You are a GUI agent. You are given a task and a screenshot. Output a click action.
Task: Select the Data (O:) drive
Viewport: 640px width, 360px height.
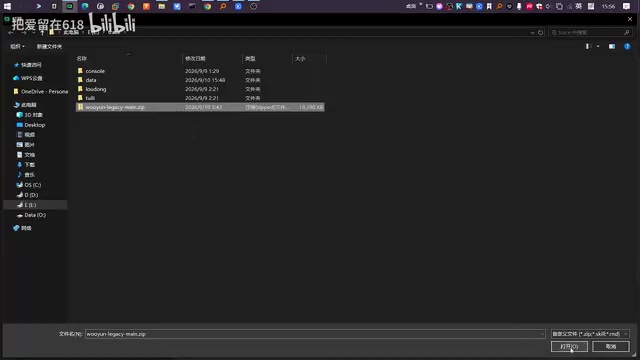(35, 215)
